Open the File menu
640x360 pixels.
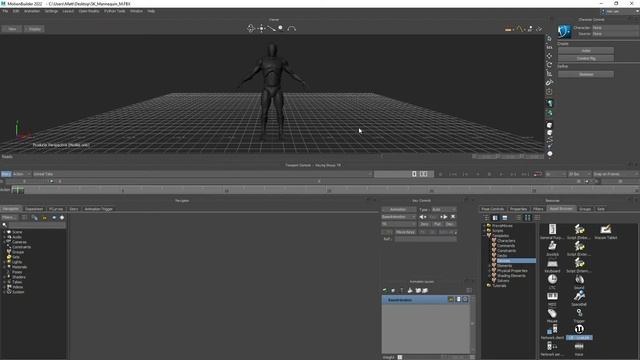[x=5, y=11]
